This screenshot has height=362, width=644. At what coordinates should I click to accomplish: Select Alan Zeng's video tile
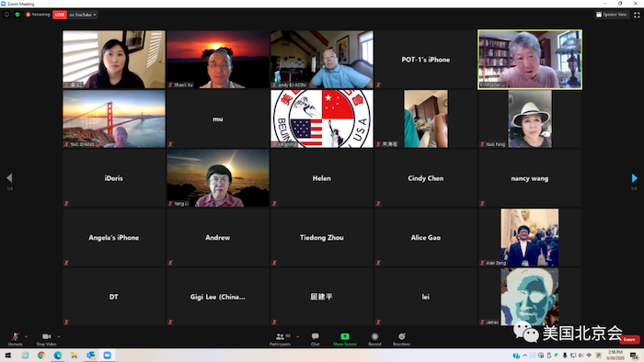coord(530,237)
